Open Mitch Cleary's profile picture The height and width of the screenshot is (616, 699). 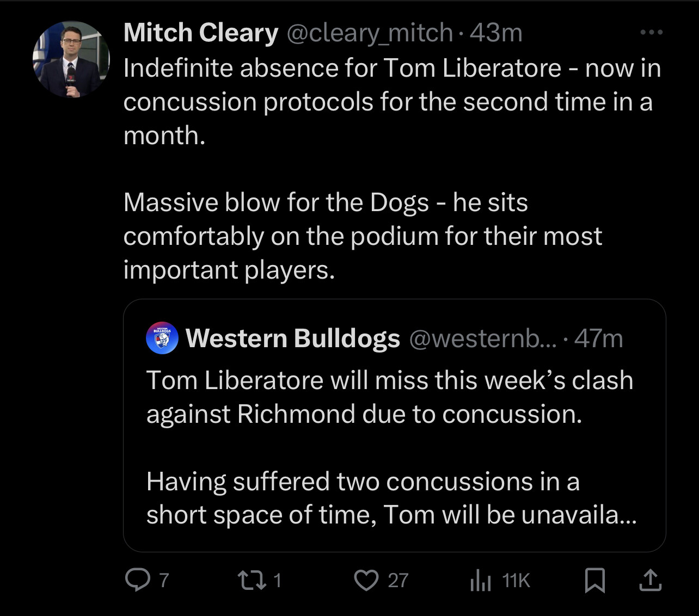[x=71, y=59]
